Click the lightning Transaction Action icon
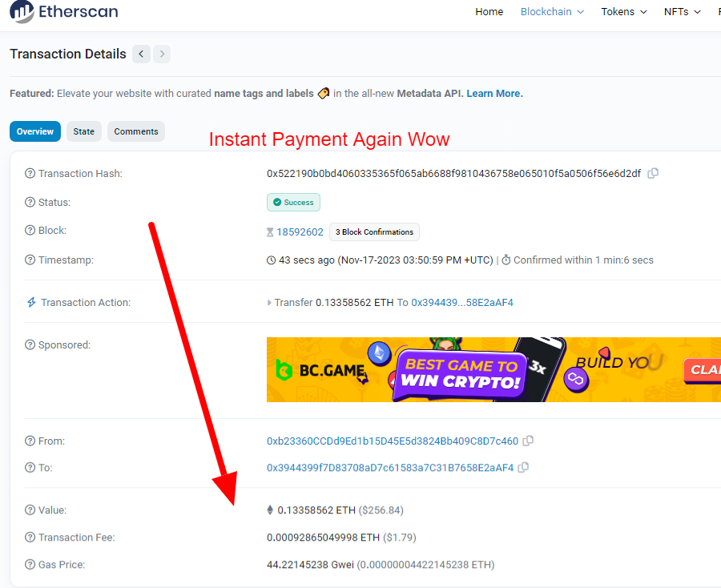Image resolution: width=721 pixels, height=588 pixels. tap(31, 302)
